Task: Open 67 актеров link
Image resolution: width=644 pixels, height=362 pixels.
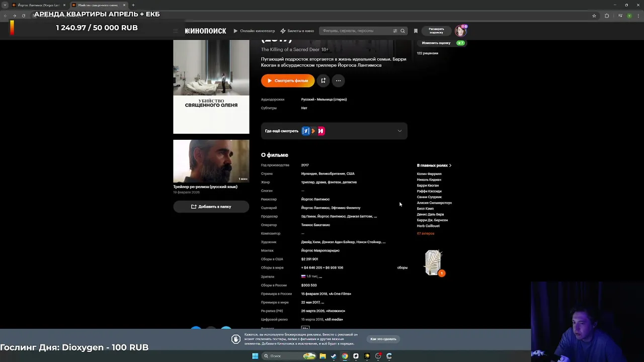Action: click(x=425, y=233)
